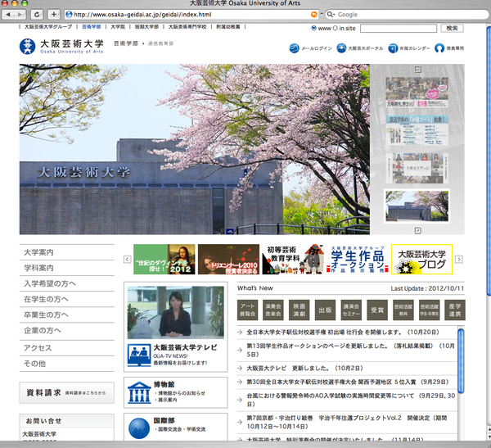Select the first slideshow thumbnail at top
Viewport: 491px width, 448px height.
pyautogui.click(x=417, y=93)
